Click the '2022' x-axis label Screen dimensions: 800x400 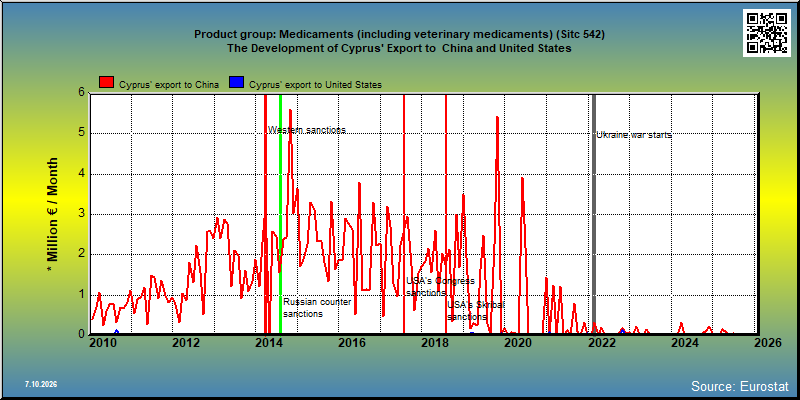point(603,343)
